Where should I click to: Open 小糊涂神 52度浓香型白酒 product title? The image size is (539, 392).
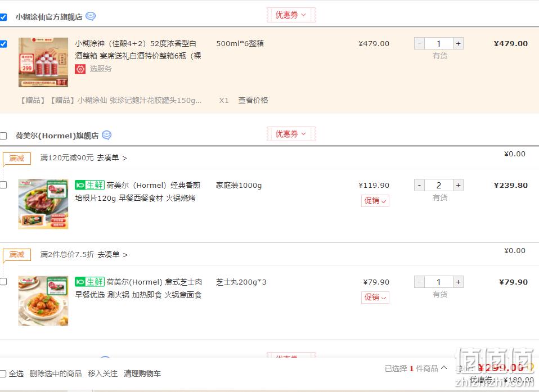point(138,50)
